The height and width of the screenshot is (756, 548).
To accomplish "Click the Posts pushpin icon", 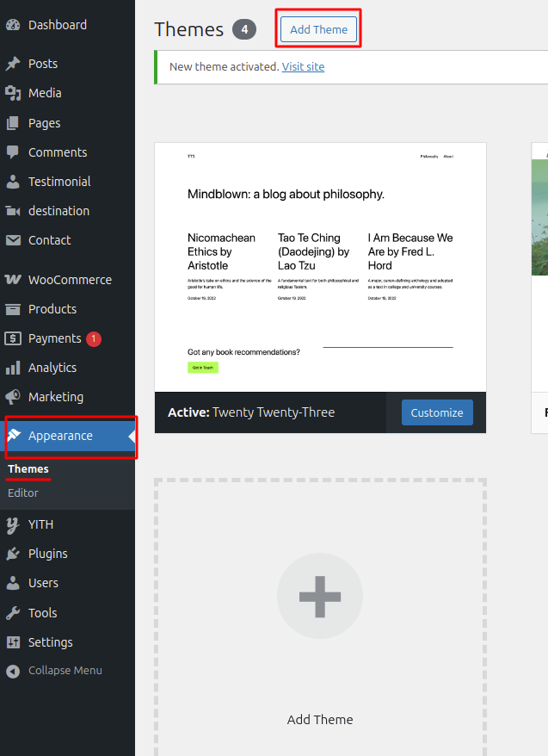I will 13,64.
